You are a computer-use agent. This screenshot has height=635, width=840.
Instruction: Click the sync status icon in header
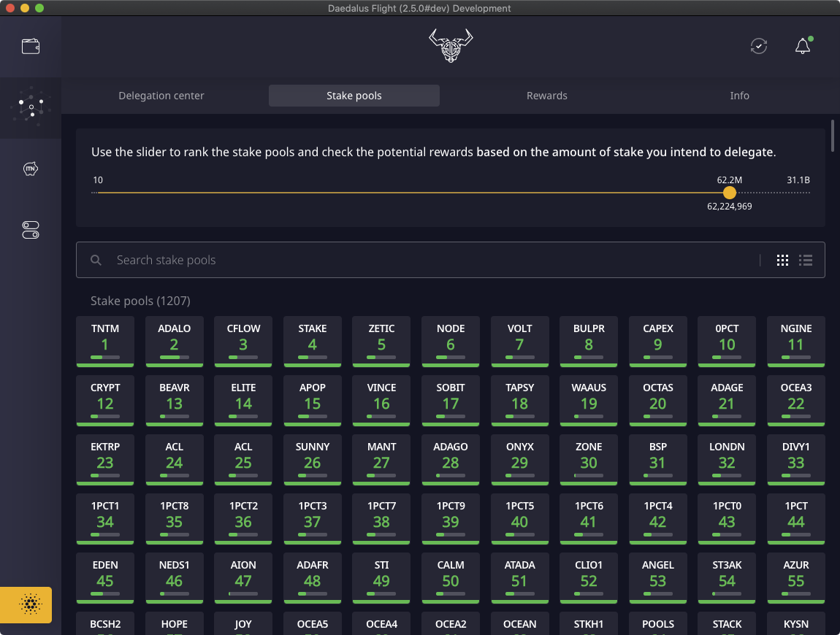tap(759, 46)
